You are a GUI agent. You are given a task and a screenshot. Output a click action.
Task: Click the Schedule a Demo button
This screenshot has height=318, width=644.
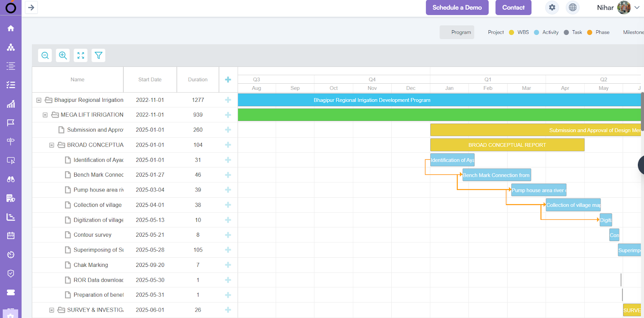457,8
